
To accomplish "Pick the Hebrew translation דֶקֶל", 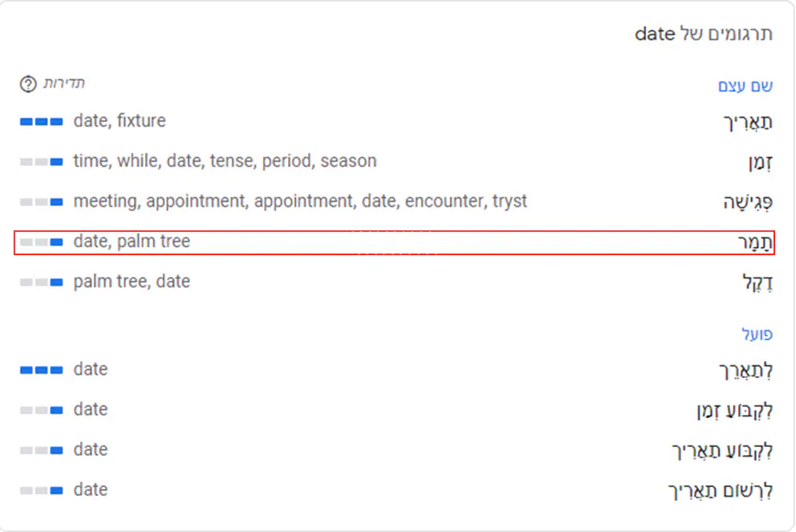I will (757, 283).
